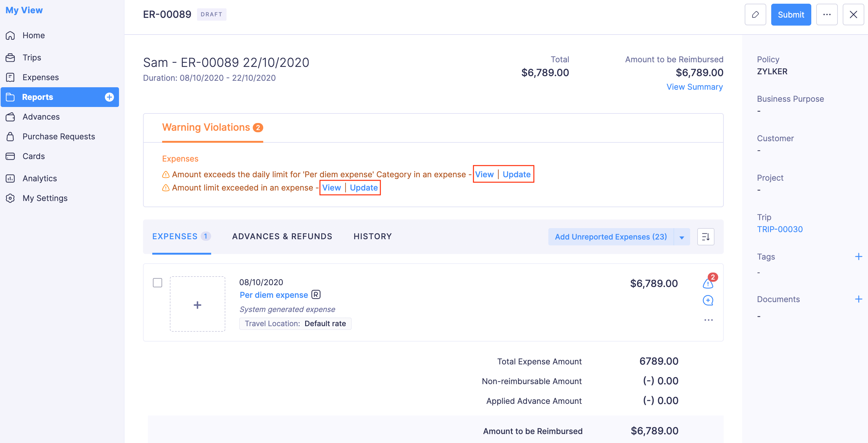
Task: Add a document using the plus icon
Action: 858,299
